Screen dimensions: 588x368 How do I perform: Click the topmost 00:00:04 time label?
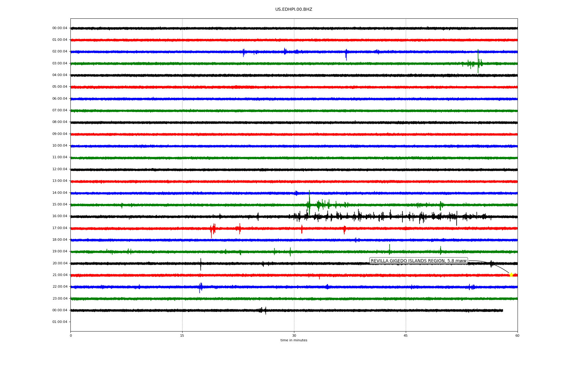(x=60, y=28)
